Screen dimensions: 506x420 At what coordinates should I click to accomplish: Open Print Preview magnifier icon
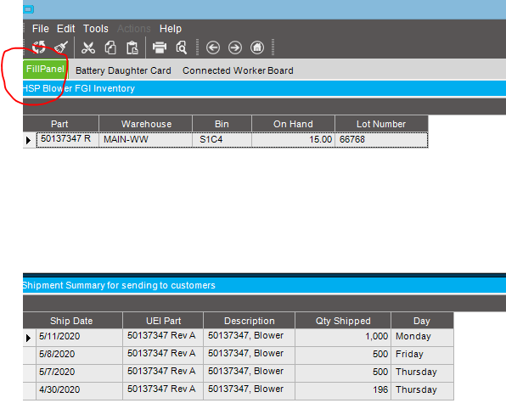182,48
